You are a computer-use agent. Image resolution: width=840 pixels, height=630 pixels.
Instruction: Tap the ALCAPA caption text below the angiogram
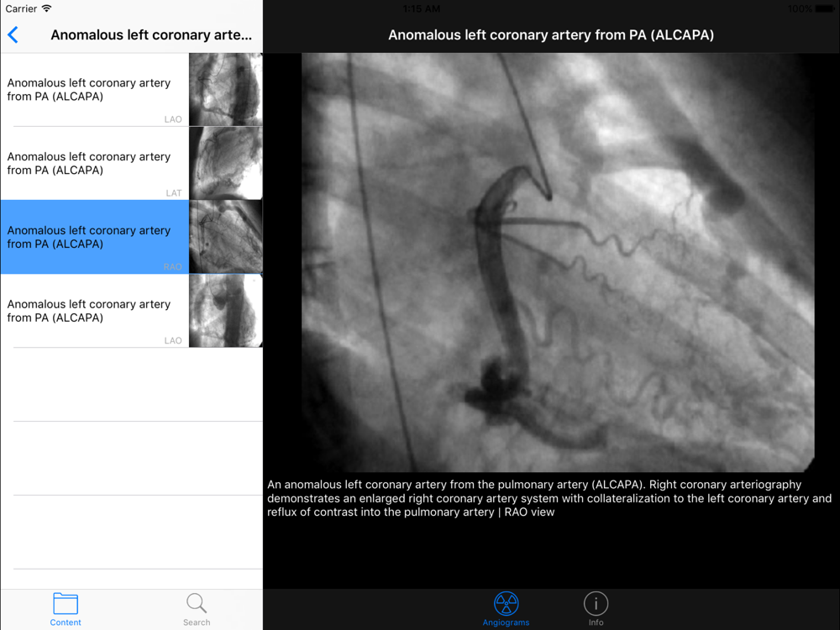tap(549, 498)
